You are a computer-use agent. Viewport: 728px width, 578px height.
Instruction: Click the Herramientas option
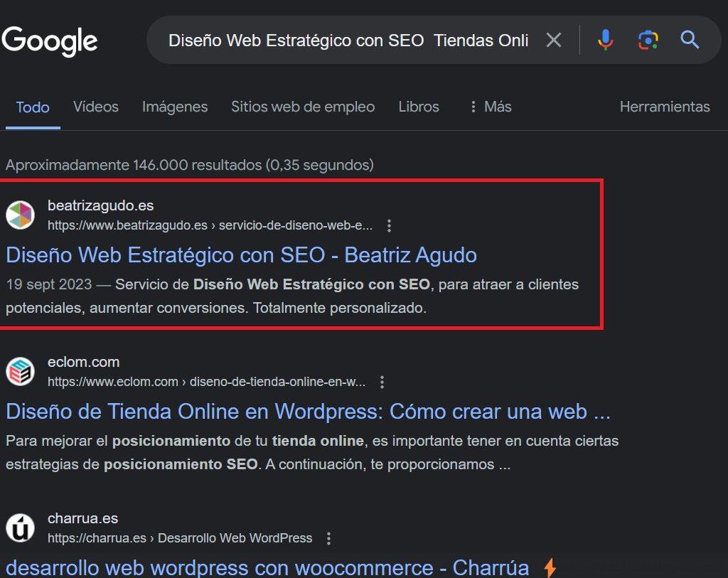click(x=665, y=107)
